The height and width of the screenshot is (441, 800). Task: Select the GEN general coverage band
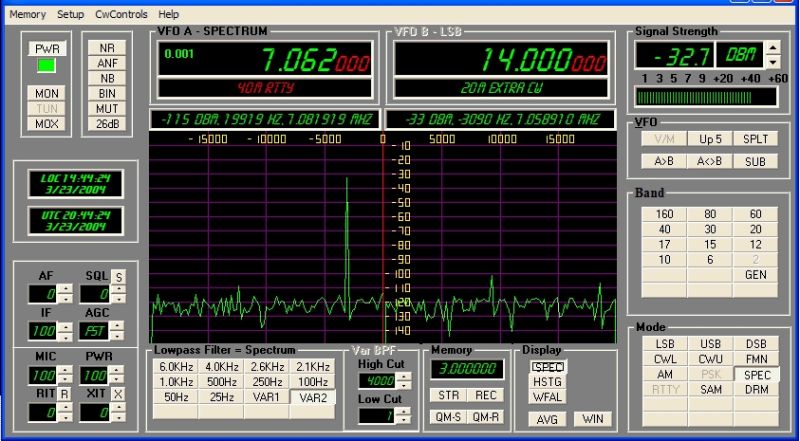[x=756, y=275]
